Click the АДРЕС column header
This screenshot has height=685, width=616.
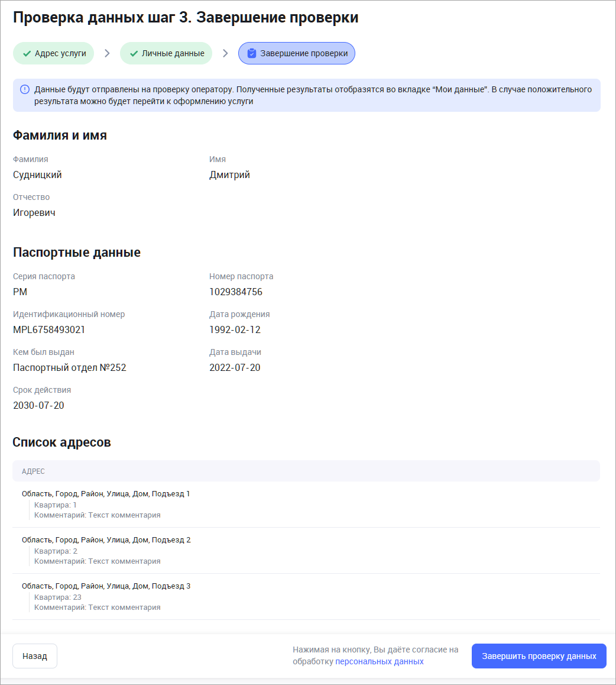(33, 471)
